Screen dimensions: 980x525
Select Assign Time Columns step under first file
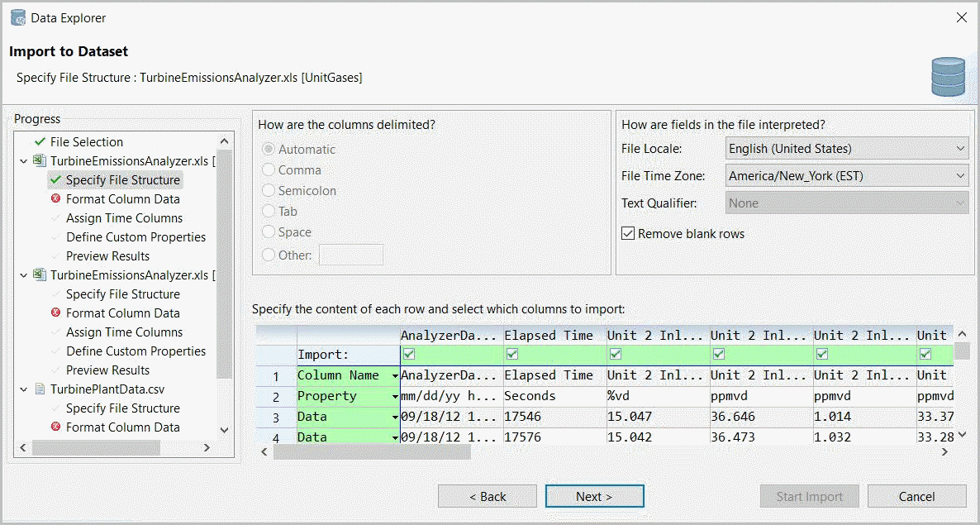pyautogui.click(x=124, y=218)
